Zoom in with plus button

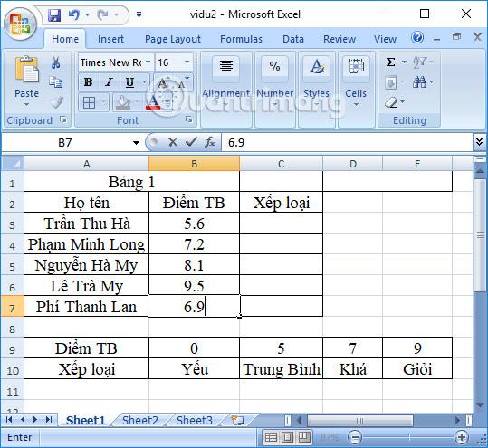pos(461,437)
